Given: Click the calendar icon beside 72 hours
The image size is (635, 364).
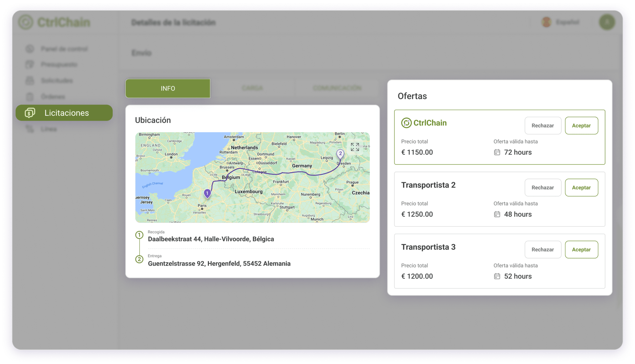Looking at the screenshot, I should click(x=497, y=153).
